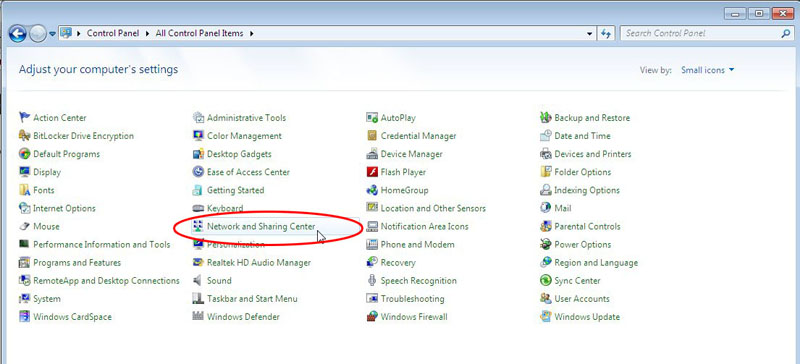Click the HomeGroup icon
800x364 pixels.
point(372,190)
